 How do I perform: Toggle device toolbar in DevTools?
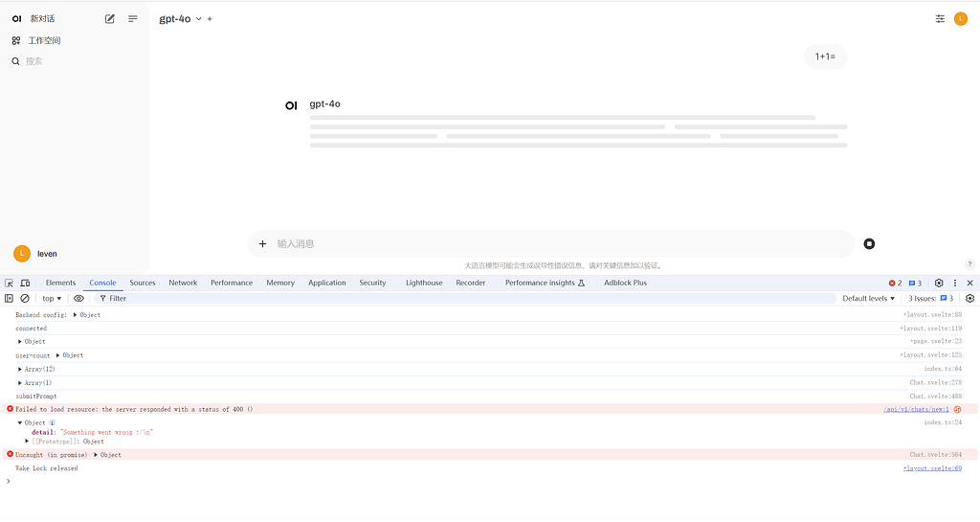click(25, 284)
